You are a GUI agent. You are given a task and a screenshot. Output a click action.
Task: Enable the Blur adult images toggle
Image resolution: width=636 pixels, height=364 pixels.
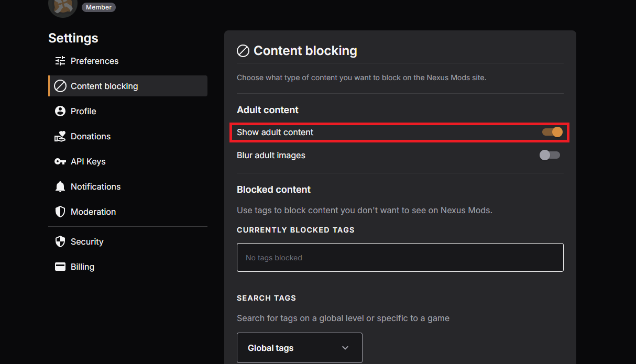click(x=550, y=155)
